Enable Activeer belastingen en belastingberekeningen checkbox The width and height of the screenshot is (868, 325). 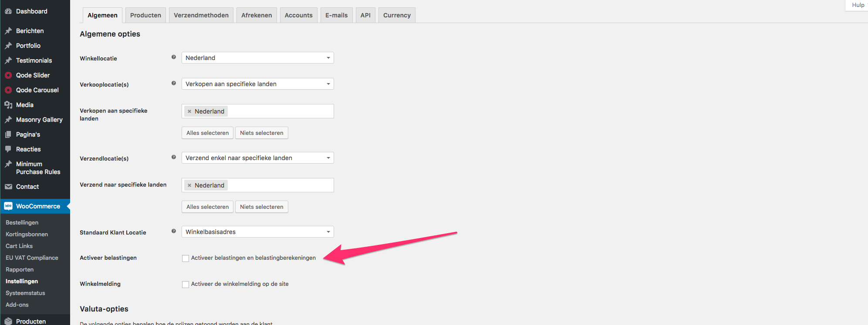tap(186, 258)
